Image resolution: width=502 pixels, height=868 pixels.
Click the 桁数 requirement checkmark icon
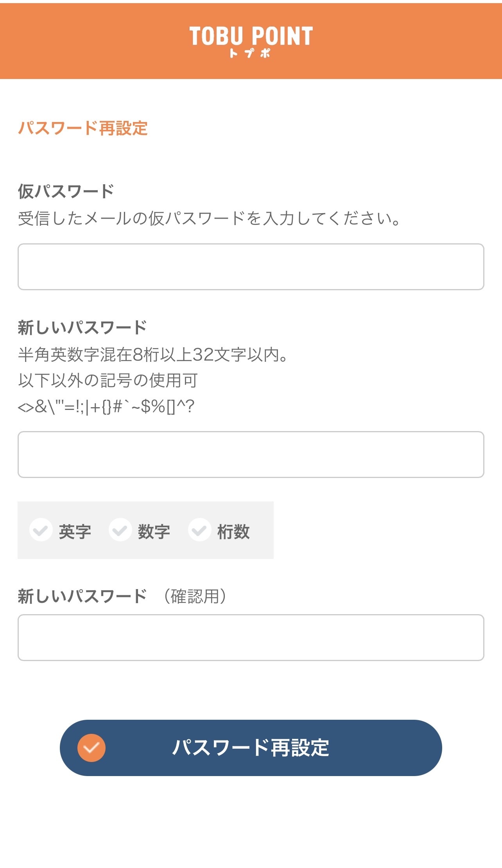click(x=199, y=530)
